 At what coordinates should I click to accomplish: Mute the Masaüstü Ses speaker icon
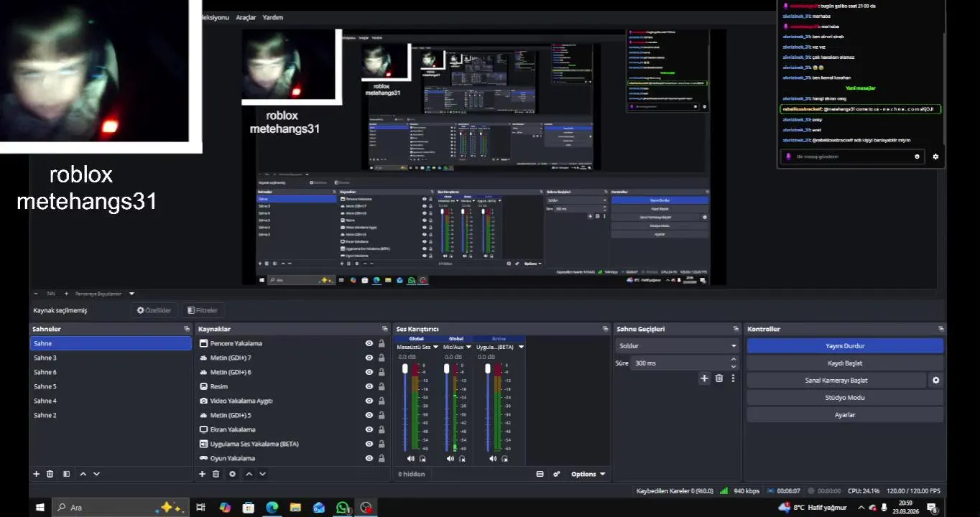(411, 458)
